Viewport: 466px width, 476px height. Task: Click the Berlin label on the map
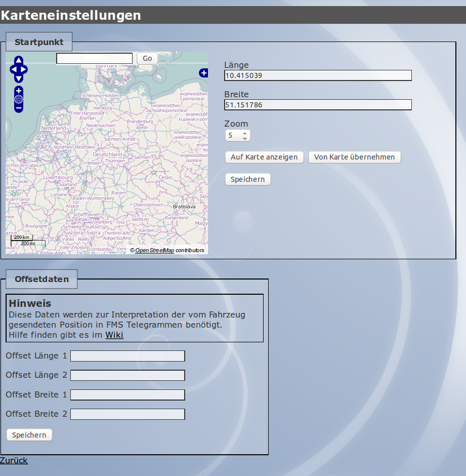142,128
